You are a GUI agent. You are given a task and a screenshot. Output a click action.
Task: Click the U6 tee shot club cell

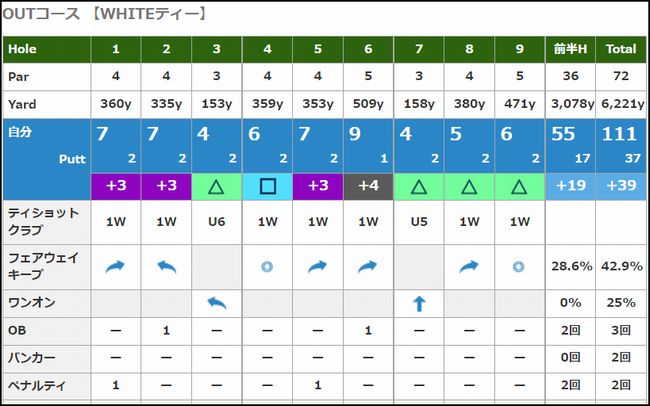click(x=217, y=221)
